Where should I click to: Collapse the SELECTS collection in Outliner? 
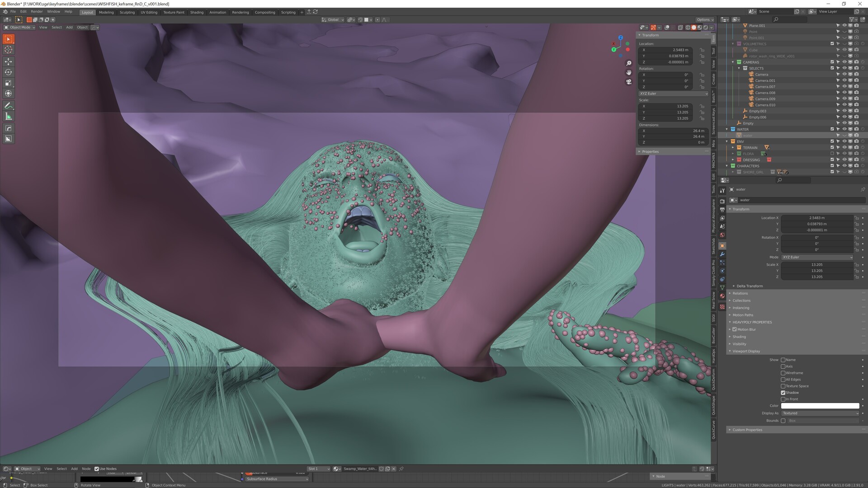pyautogui.click(x=739, y=68)
